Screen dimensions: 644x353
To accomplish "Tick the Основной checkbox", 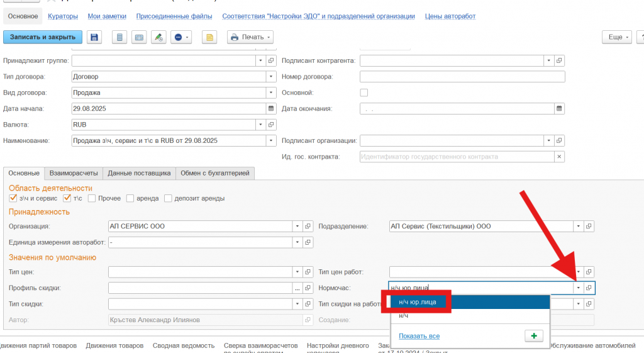I will [x=364, y=92].
